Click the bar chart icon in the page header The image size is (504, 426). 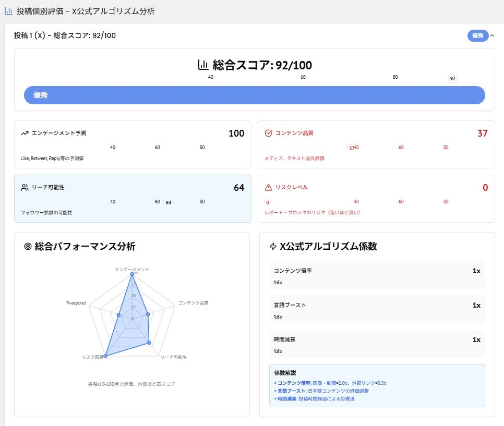point(9,11)
